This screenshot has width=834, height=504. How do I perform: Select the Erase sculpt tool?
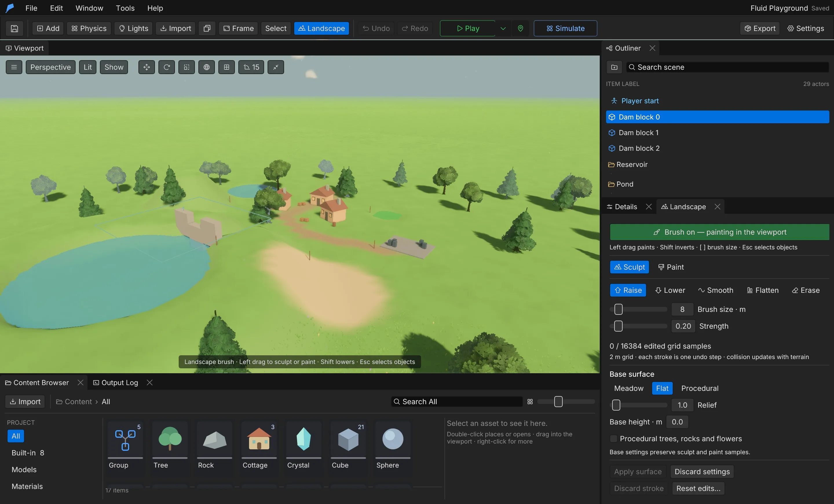806,290
